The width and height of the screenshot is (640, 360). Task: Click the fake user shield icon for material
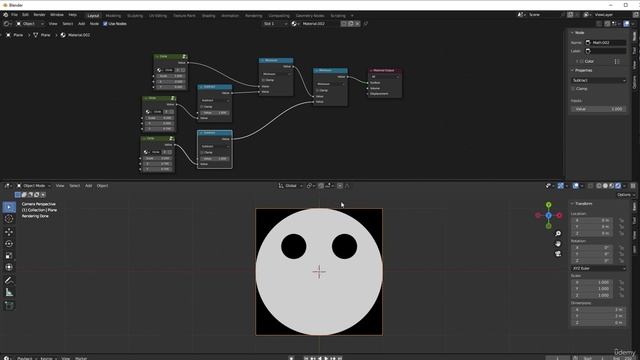(x=344, y=24)
